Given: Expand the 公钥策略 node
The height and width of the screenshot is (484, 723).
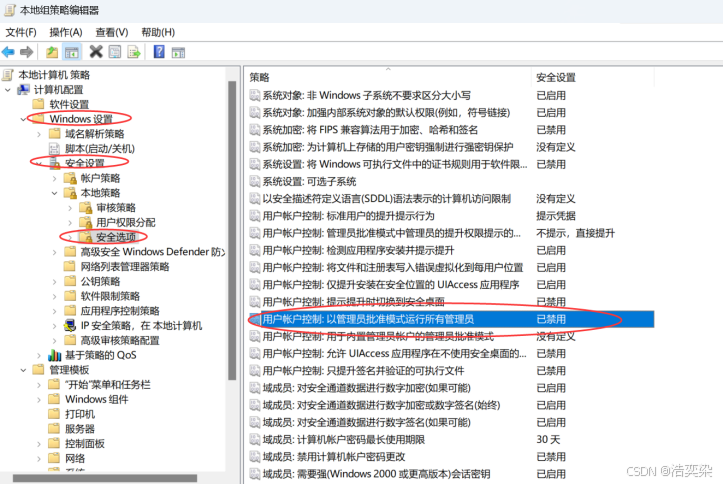Looking at the screenshot, I should tap(55, 282).
